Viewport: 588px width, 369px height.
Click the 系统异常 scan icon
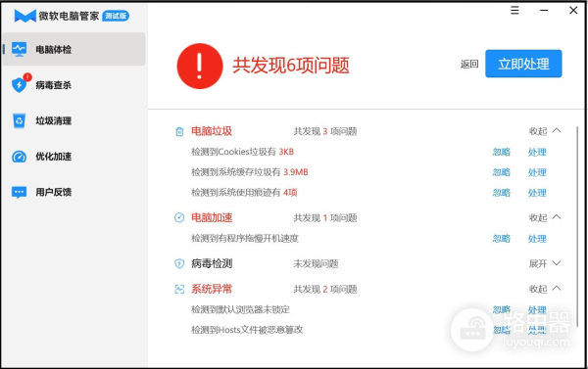coord(179,289)
